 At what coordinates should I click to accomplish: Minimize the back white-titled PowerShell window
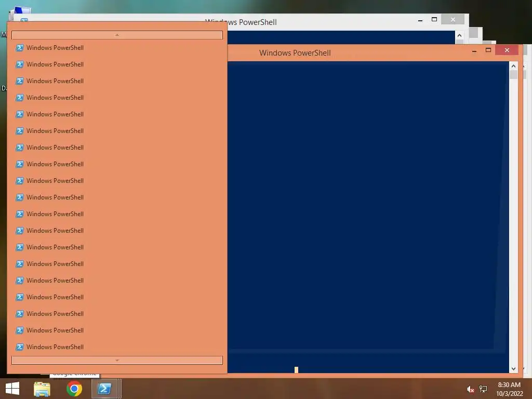tap(420, 20)
